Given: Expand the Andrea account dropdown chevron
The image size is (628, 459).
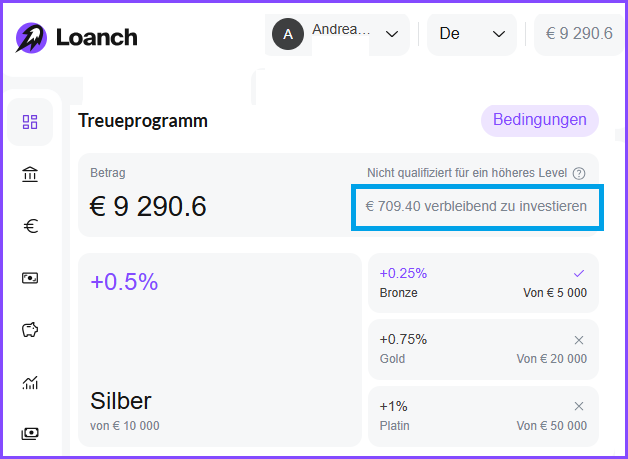Looking at the screenshot, I should click(392, 34).
